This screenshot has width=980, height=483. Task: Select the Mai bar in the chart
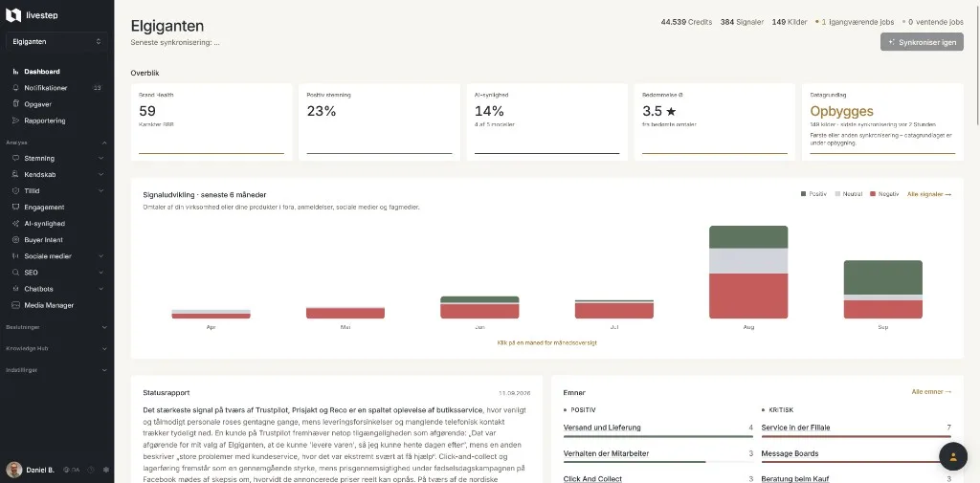point(345,313)
